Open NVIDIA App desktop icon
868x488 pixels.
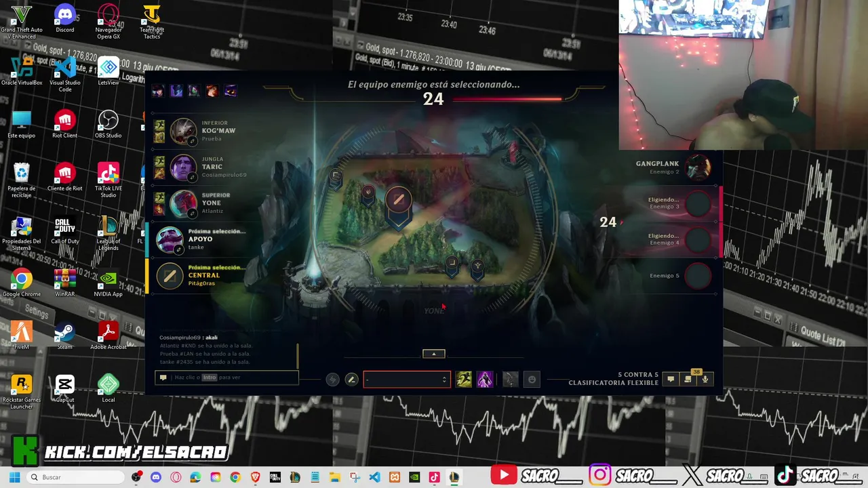coord(108,283)
